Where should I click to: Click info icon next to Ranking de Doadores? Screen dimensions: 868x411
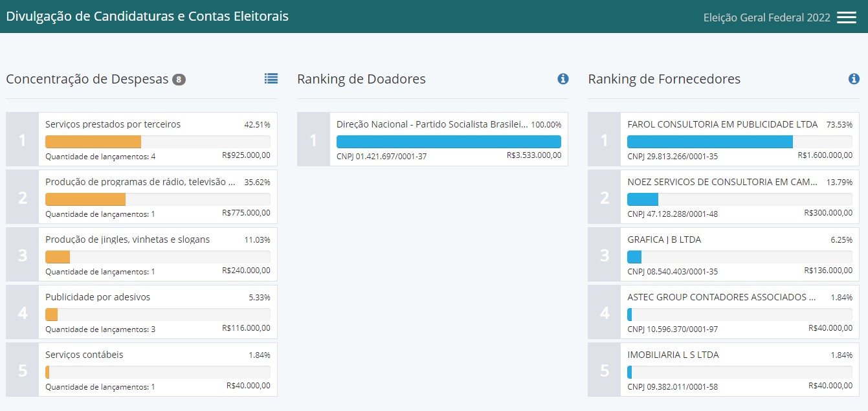coord(562,79)
